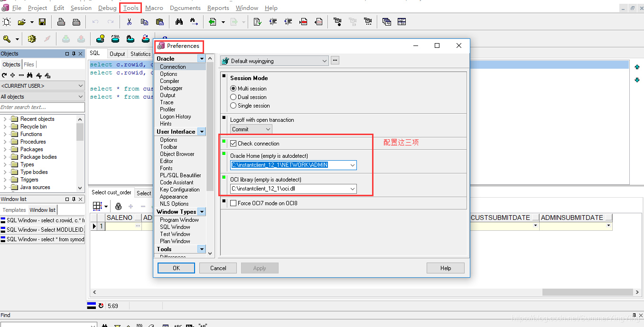Click the plus icon in Objects panel
Image resolution: width=644 pixels, height=327 pixels.
pos(12,75)
